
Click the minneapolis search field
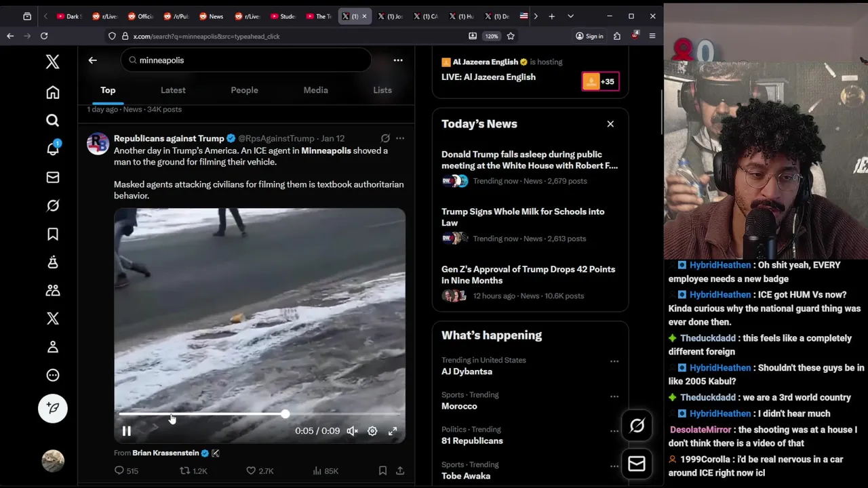(246, 60)
